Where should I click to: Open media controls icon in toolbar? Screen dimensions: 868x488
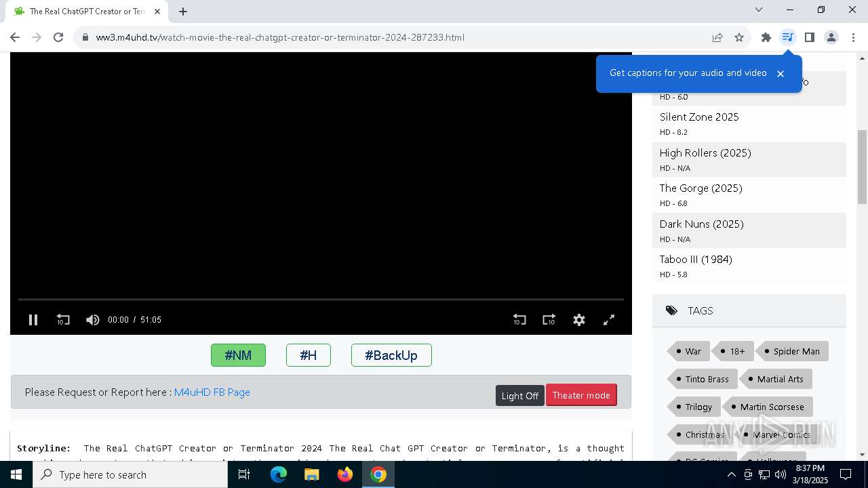(787, 37)
